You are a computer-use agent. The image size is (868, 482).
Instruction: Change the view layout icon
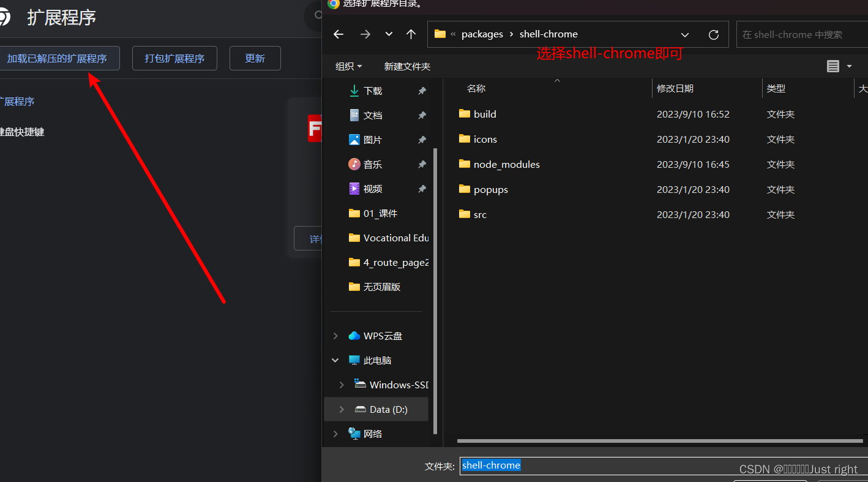pyautogui.click(x=832, y=66)
